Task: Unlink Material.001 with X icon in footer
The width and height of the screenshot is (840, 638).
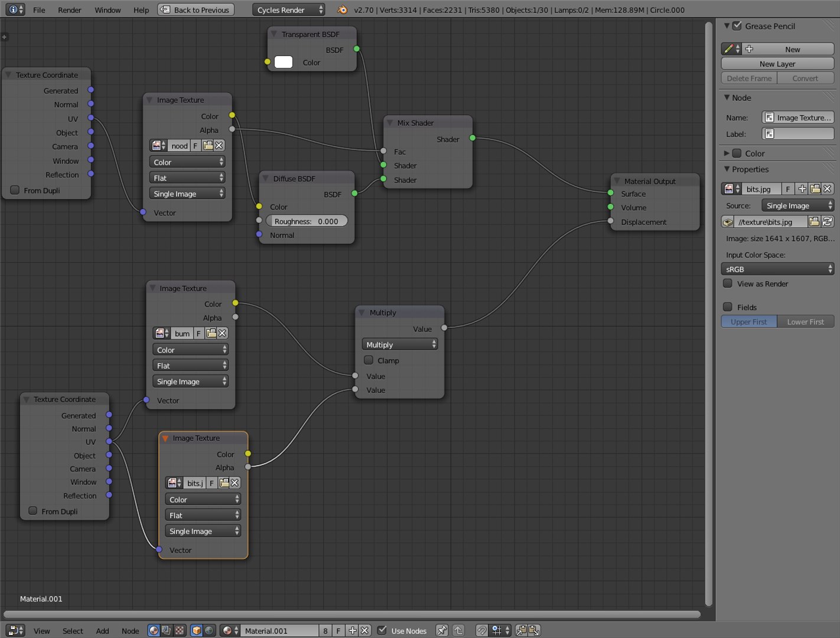Action: coord(365,630)
